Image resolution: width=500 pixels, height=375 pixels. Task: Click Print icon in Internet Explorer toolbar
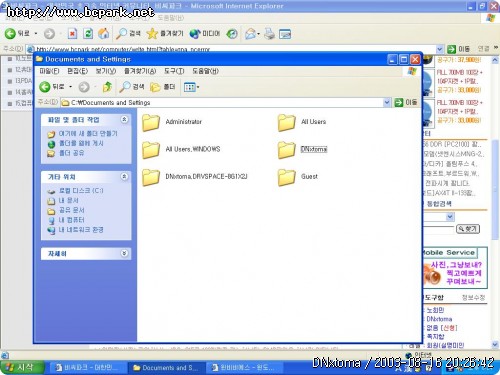click(269, 34)
